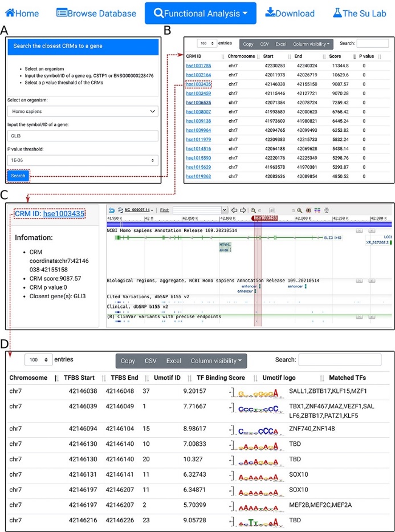Click binding score 10.327 cell
The height and width of the screenshot is (532, 395).
[193, 459]
